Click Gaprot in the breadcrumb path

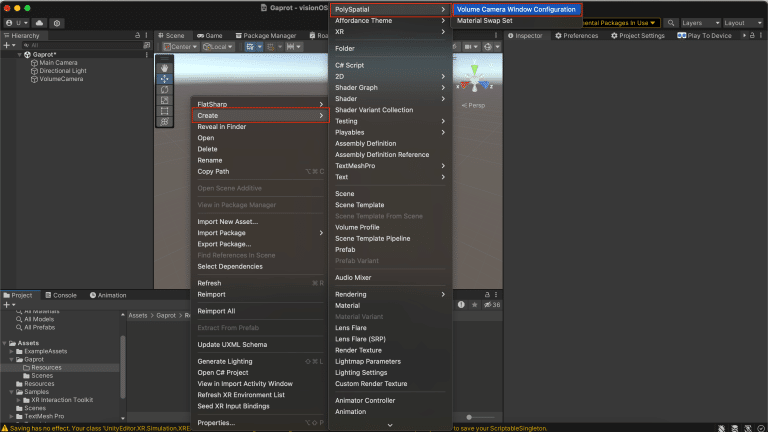166,315
